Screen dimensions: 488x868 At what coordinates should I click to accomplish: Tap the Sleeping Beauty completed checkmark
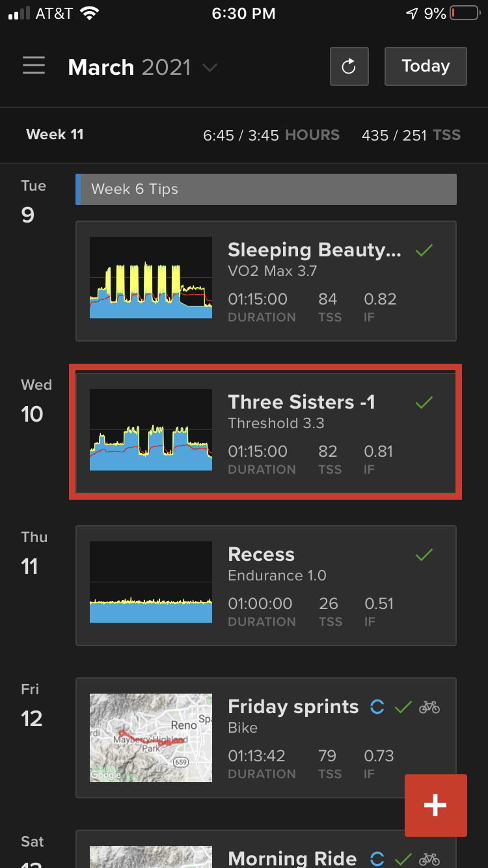point(424,250)
